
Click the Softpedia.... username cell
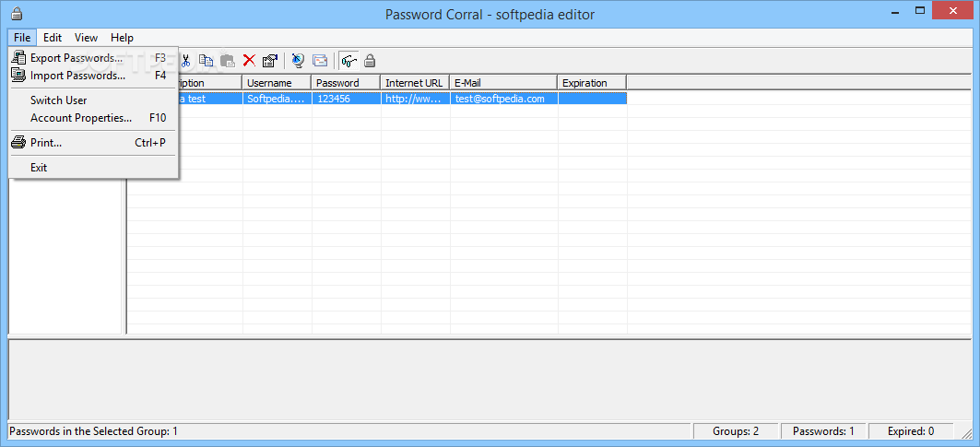coord(277,98)
